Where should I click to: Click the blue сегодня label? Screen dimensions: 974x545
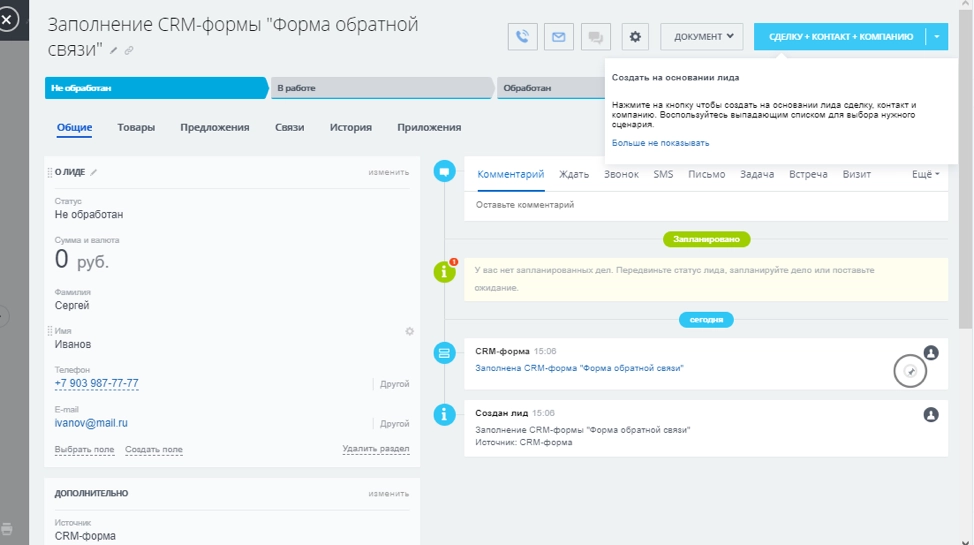click(706, 320)
